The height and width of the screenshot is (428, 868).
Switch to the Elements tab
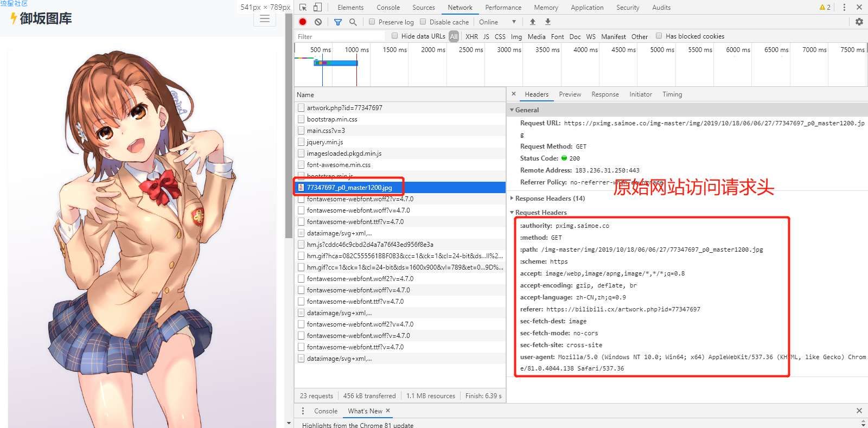click(350, 7)
